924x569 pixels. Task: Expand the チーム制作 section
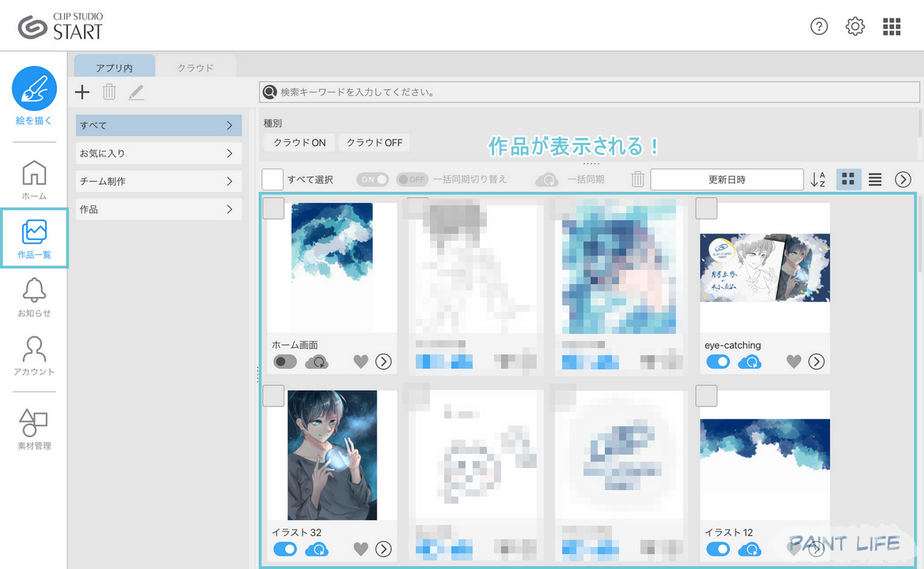pyautogui.click(x=158, y=181)
